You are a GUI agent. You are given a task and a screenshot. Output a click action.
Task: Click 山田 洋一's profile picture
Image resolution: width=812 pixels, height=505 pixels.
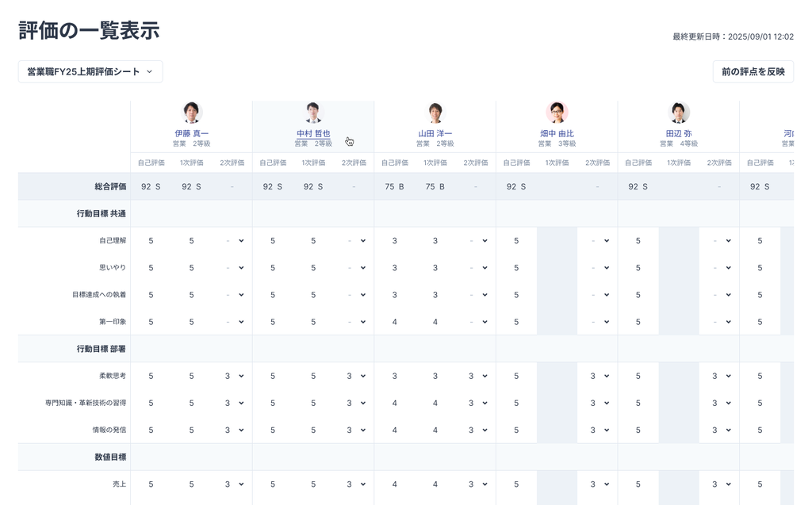point(435,113)
